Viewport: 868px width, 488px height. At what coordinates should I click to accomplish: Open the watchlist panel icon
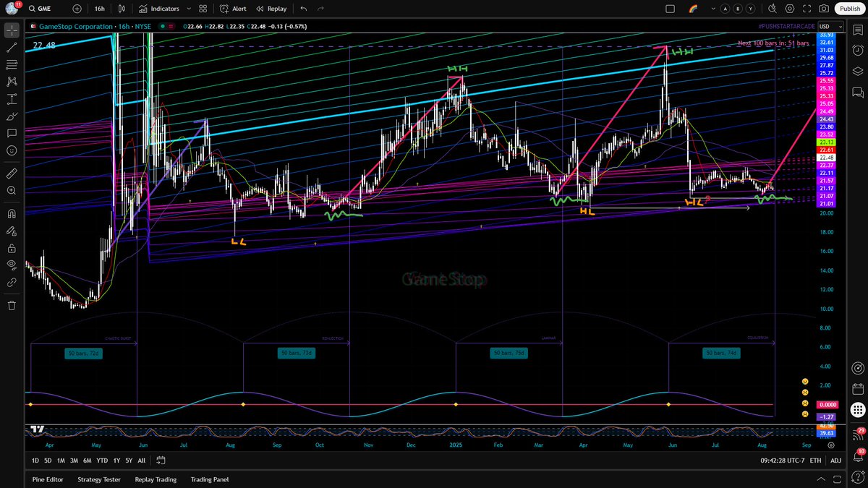point(857,30)
